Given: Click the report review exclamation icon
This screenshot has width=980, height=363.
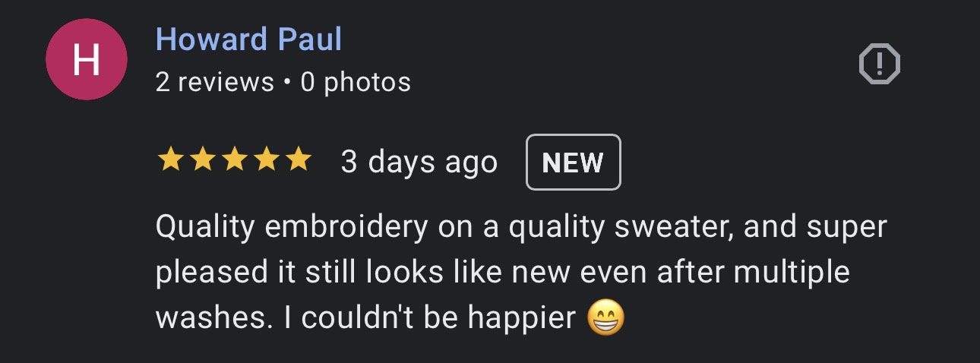Looking at the screenshot, I should pyautogui.click(x=879, y=65).
